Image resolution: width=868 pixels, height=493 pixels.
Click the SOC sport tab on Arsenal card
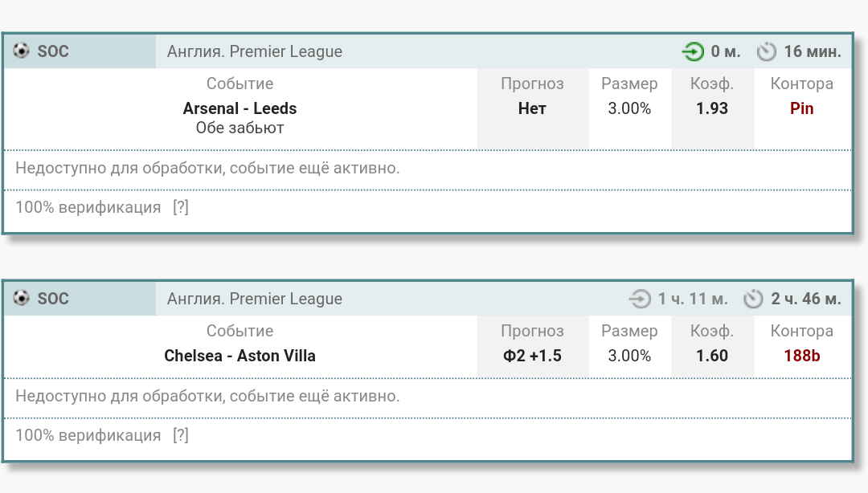tap(53, 51)
